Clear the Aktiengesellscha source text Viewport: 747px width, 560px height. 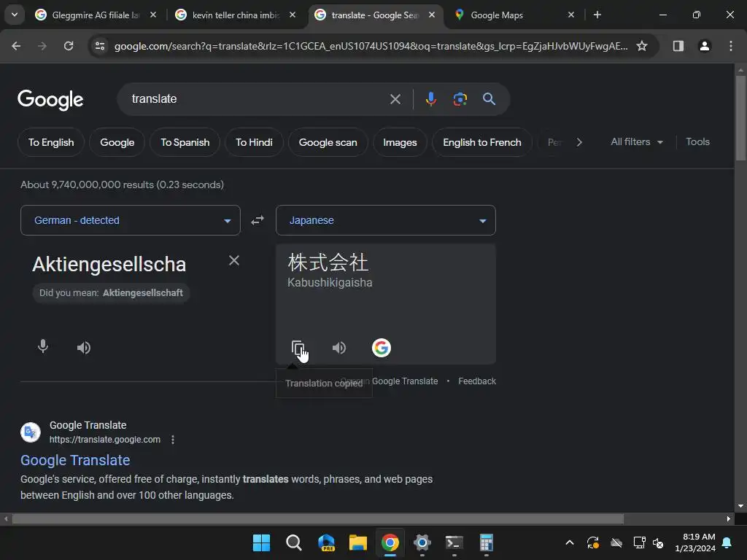[234, 260]
